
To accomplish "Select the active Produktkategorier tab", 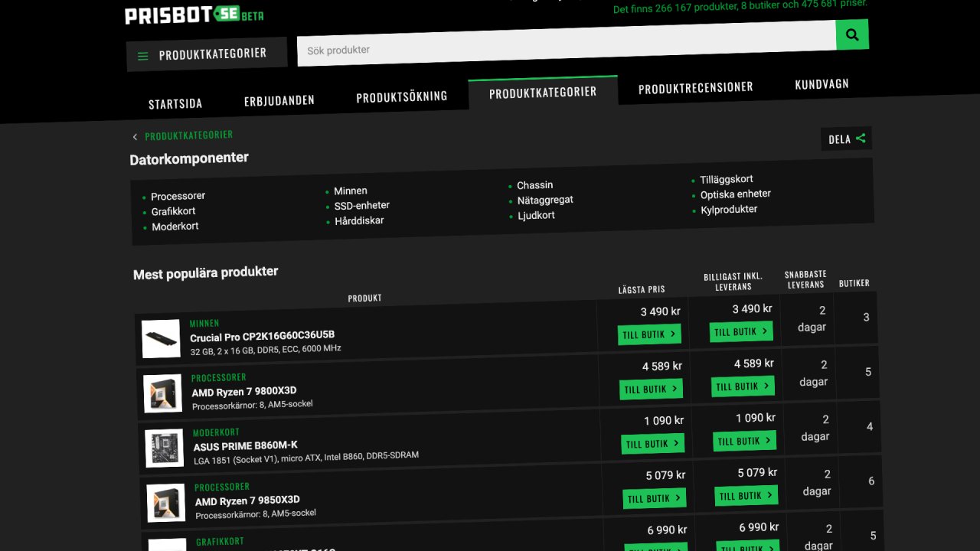I will (543, 93).
